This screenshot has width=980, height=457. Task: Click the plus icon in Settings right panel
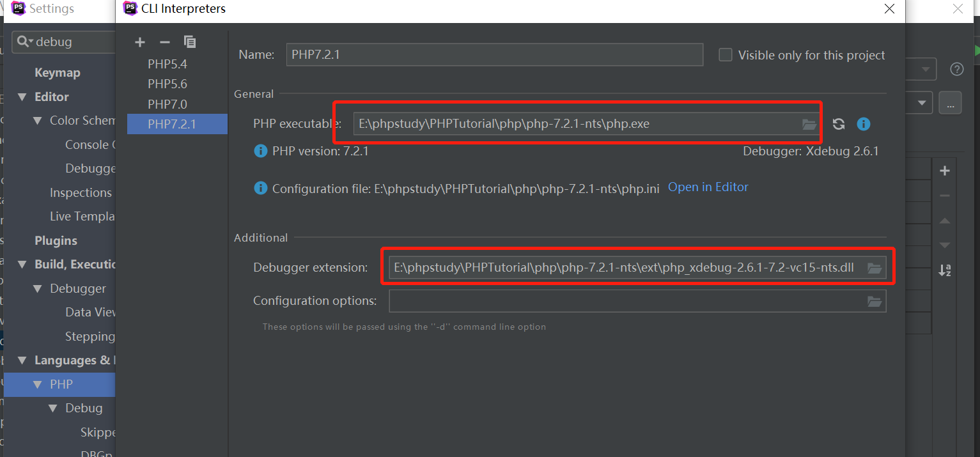[945, 171]
